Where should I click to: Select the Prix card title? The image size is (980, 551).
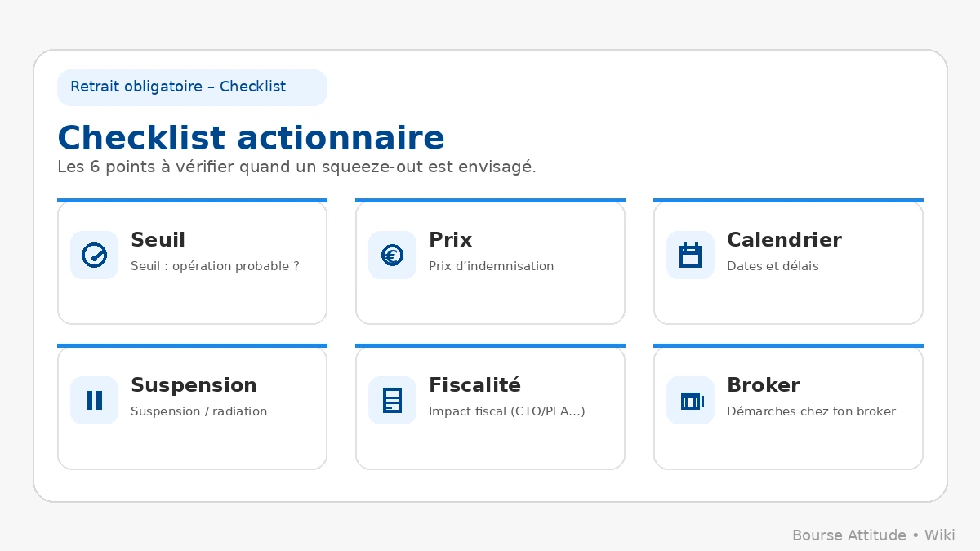[x=450, y=240]
